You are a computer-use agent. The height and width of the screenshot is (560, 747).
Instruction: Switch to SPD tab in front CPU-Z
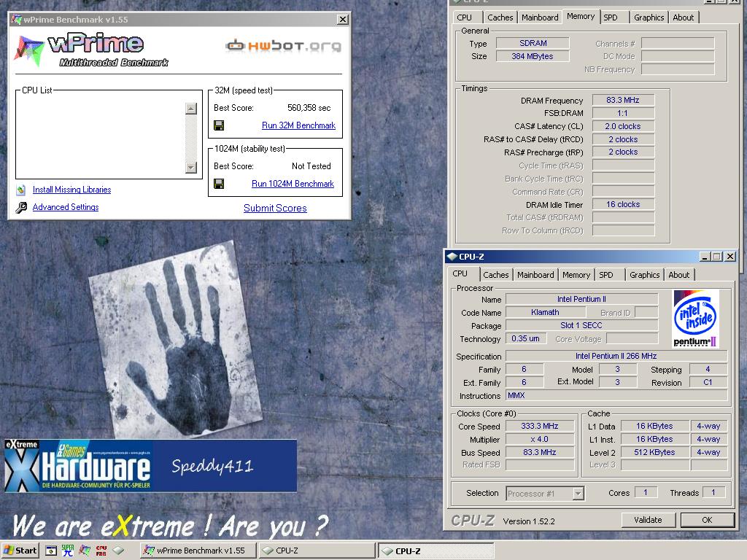pos(606,275)
